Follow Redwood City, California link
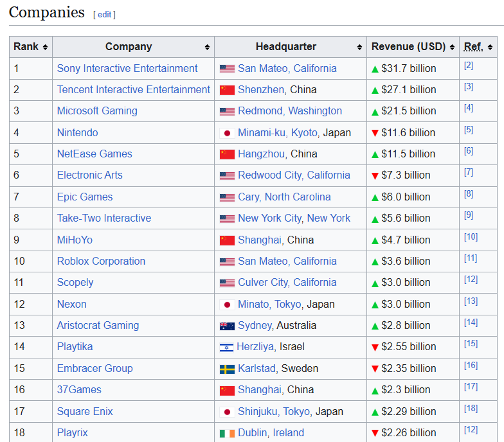Screen dimensions: 504x442 pos(294,175)
